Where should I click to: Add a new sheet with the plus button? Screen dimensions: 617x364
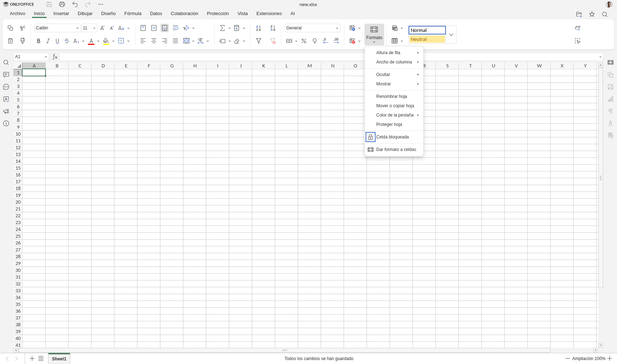32,359
